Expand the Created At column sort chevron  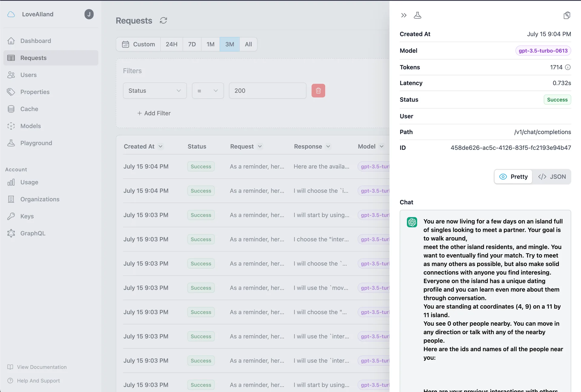point(160,147)
